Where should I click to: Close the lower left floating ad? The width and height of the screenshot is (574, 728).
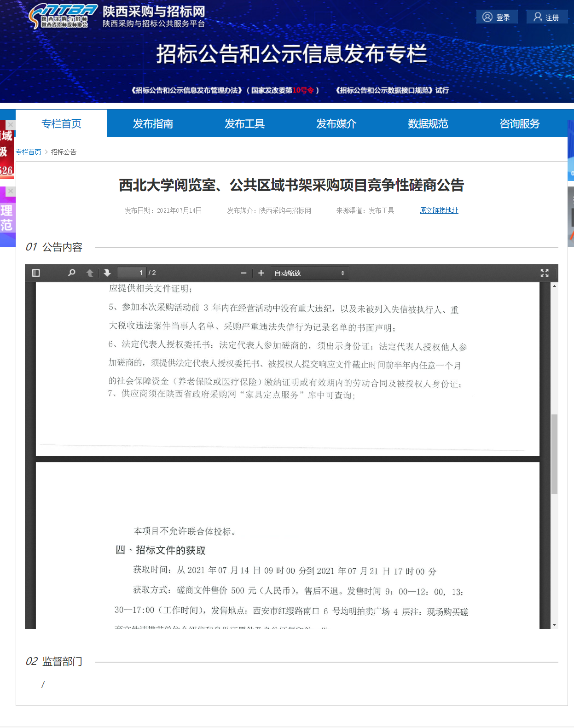(11, 191)
